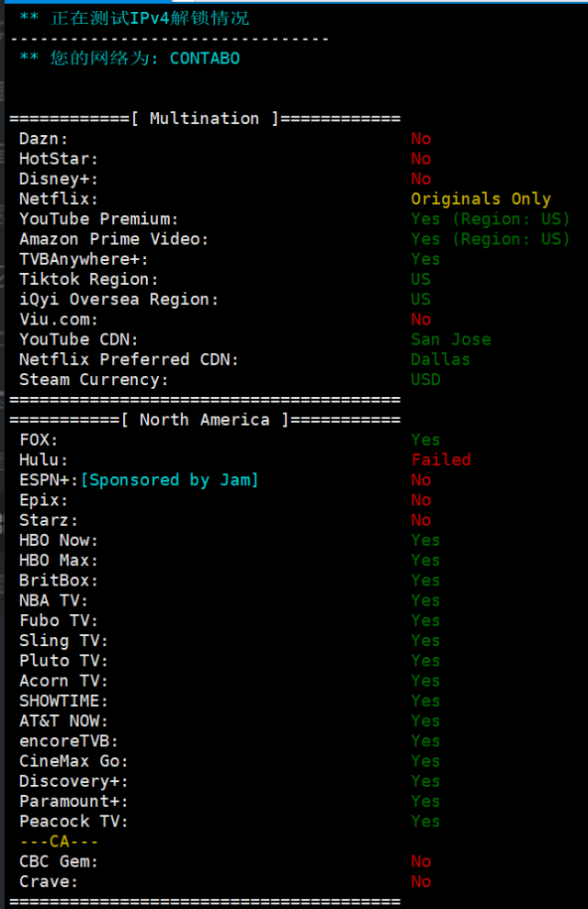Image resolution: width=588 pixels, height=909 pixels.
Task: Click the Peacock TV Yes result
Action: tap(425, 822)
